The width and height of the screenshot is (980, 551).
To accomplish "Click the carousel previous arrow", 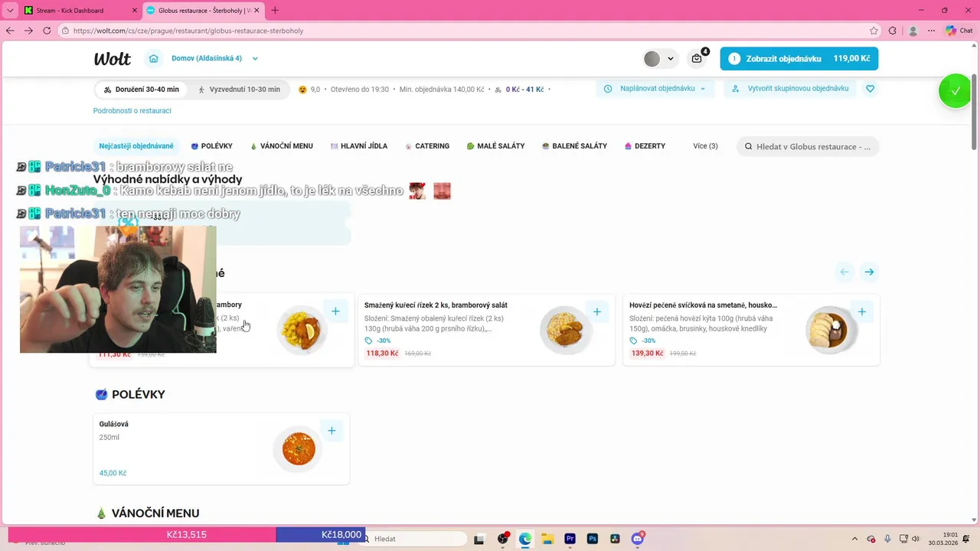I will tap(844, 272).
